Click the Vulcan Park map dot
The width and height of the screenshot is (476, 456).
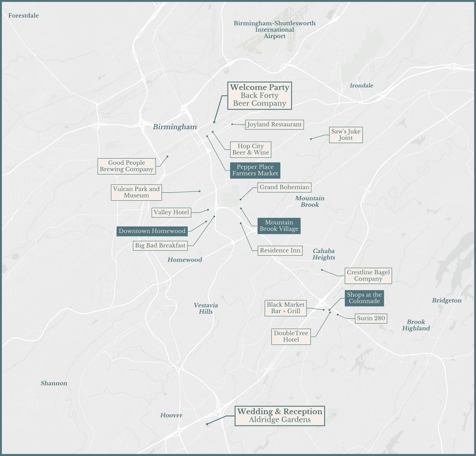coord(200,191)
